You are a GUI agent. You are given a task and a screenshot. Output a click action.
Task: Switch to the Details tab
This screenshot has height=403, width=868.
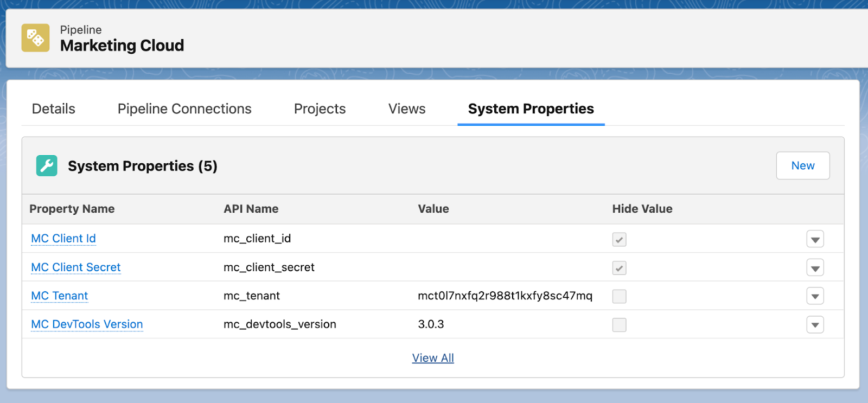pos(54,109)
